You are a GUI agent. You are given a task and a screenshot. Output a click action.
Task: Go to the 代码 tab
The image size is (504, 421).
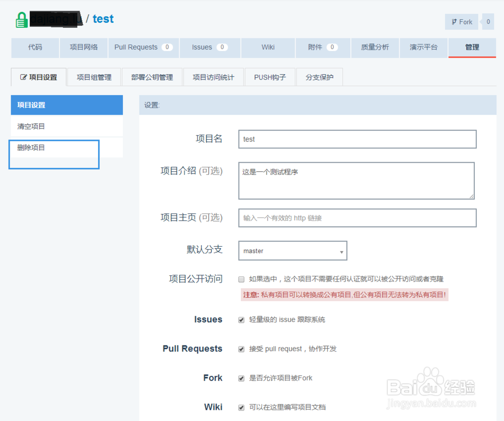35,47
